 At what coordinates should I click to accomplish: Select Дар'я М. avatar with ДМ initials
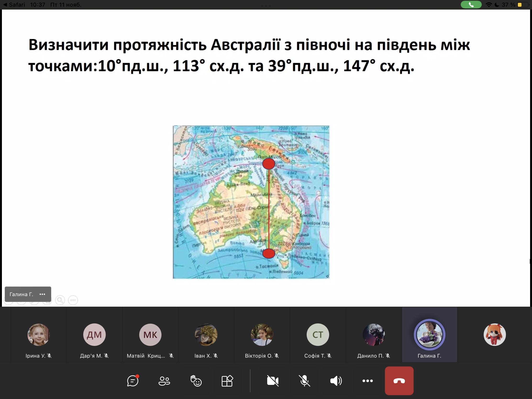coord(94,335)
